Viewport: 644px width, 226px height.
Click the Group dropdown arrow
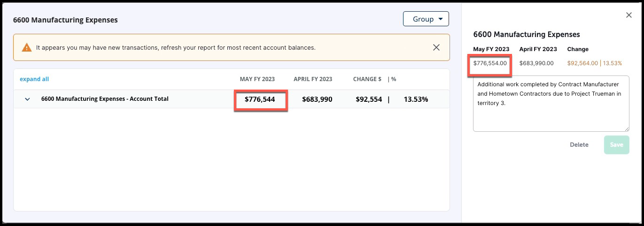[440, 19]
